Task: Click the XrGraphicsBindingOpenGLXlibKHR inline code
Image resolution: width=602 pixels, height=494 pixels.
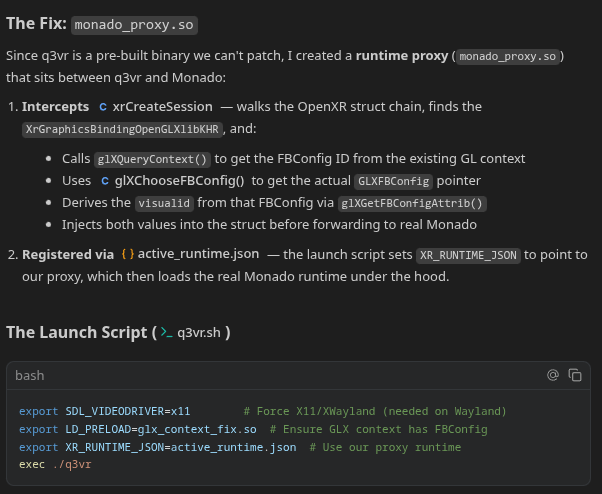Action: point(123,129)
